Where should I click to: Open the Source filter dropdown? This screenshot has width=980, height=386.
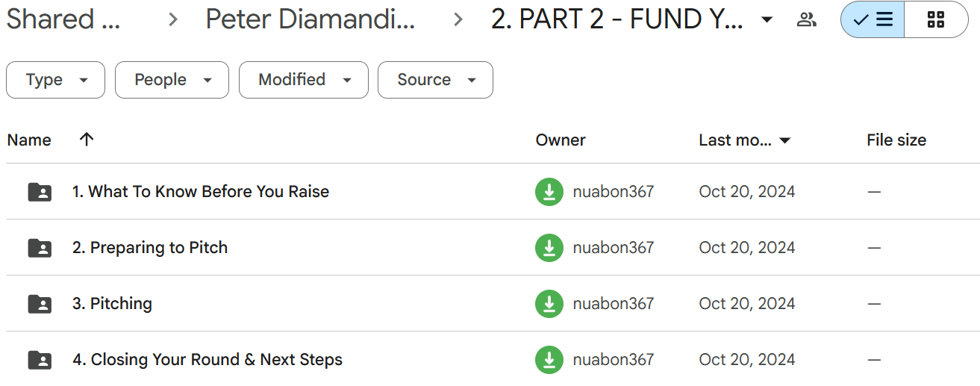click(x=435, y=80)
